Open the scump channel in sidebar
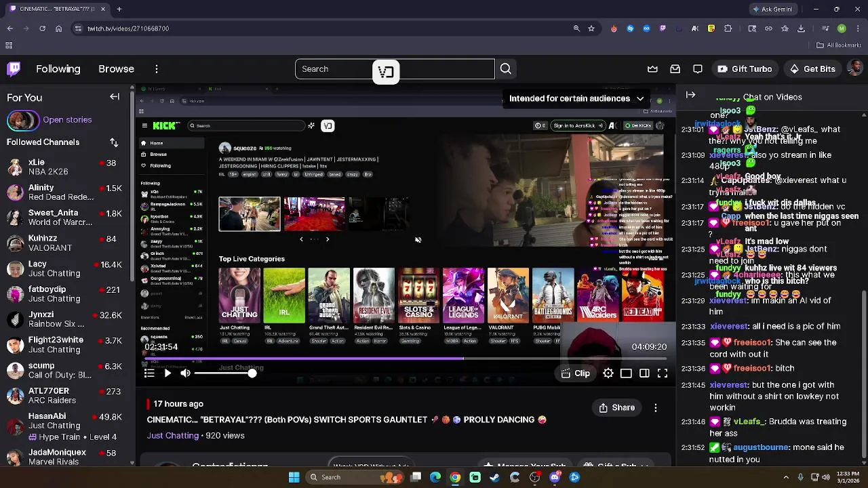The width and height of the screenshot is (868, 488). click(x=66, y=370)
